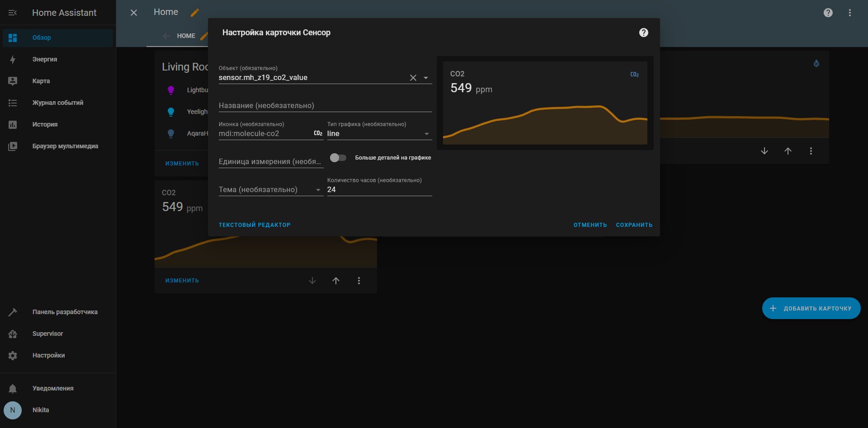Image resolution: width=868 pixels, height=428 pixels.
Task: Click the Количество часов input field
Action: tap(380, 189)
